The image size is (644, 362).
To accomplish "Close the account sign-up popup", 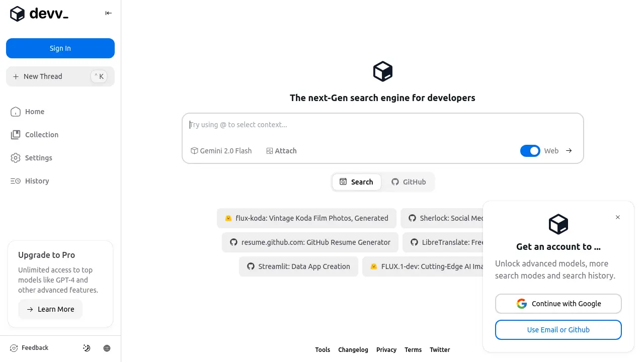I will [x=618, y=217].
